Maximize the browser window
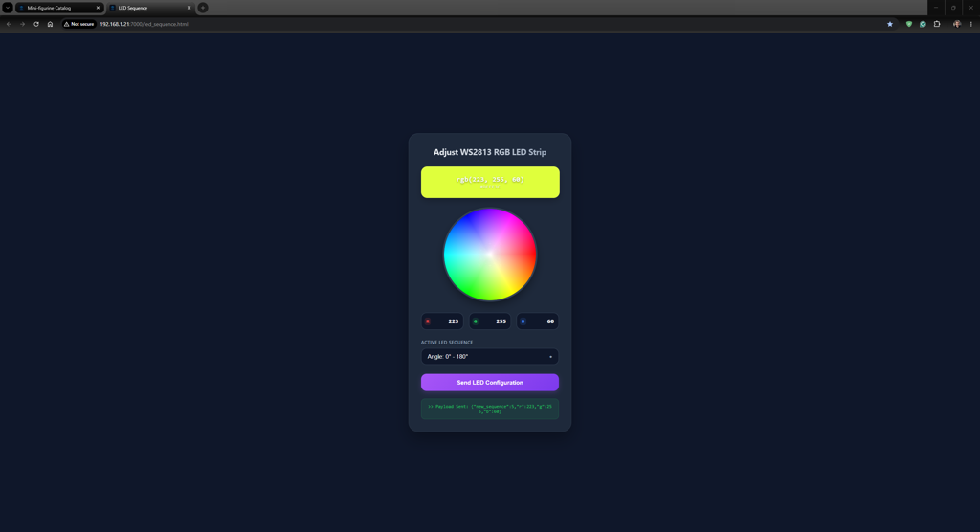 pos(953,8)
